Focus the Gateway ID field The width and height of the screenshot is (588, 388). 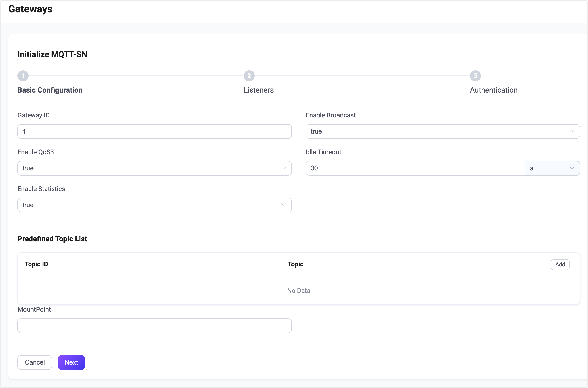(154, 131)
